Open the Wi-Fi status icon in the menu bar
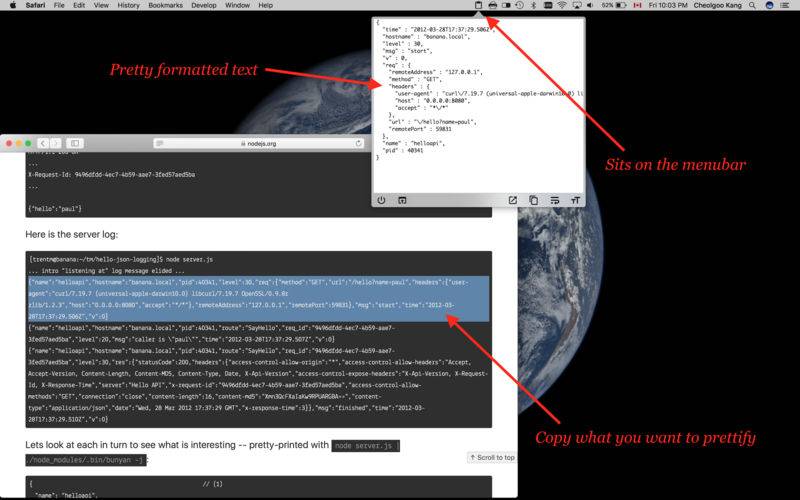This screenshot has height=500, width=800. click(562, 5)
